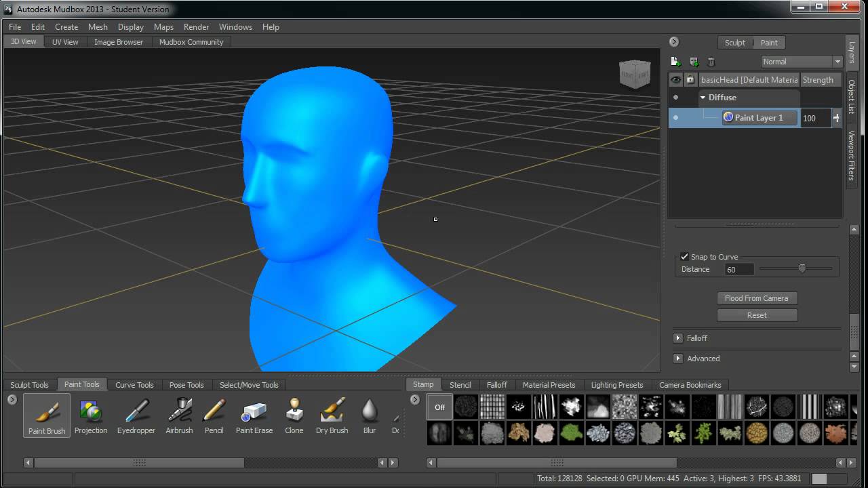Open the Mesh menu

coord(98,27)
